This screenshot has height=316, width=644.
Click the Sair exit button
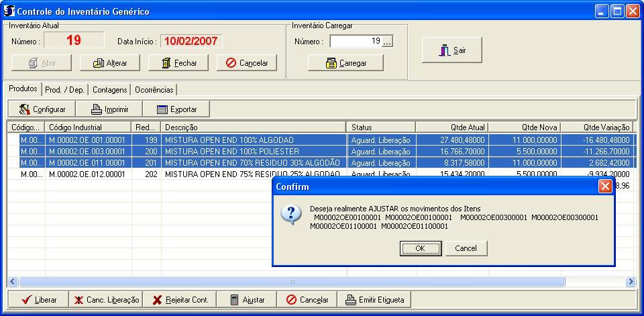(451, 50)
